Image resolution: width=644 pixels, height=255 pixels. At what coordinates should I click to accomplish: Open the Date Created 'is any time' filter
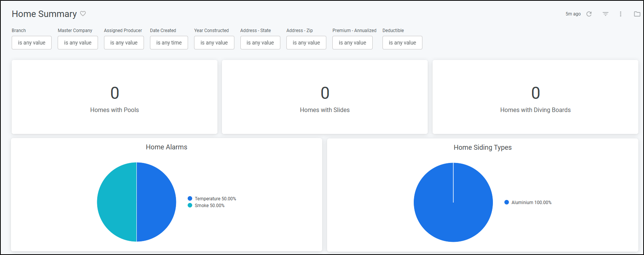(169, 43)
